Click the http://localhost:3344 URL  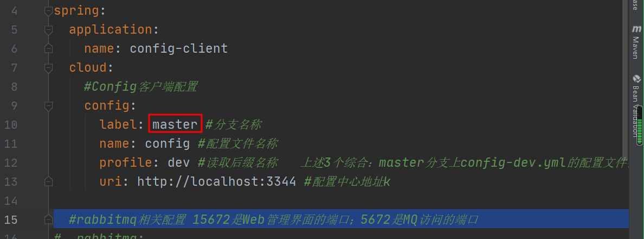point(217,181)
